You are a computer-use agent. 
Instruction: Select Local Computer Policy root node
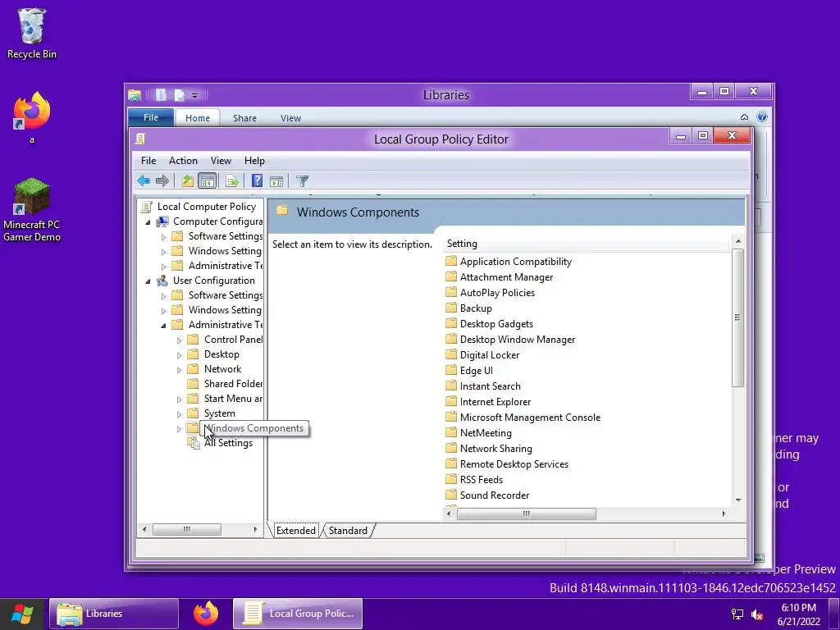click(206, 207)
